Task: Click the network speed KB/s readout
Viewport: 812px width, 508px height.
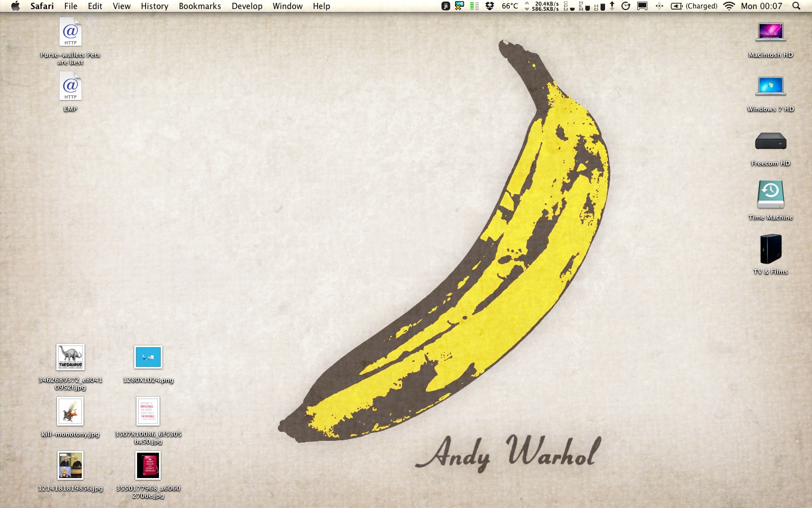Action: click(542, 6)
